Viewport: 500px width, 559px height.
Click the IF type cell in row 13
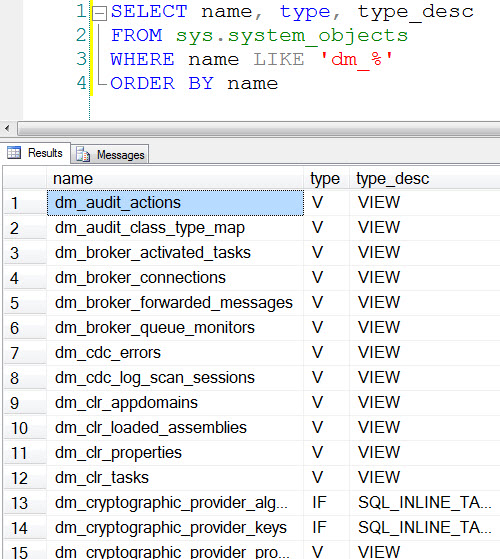coord(326,503)
